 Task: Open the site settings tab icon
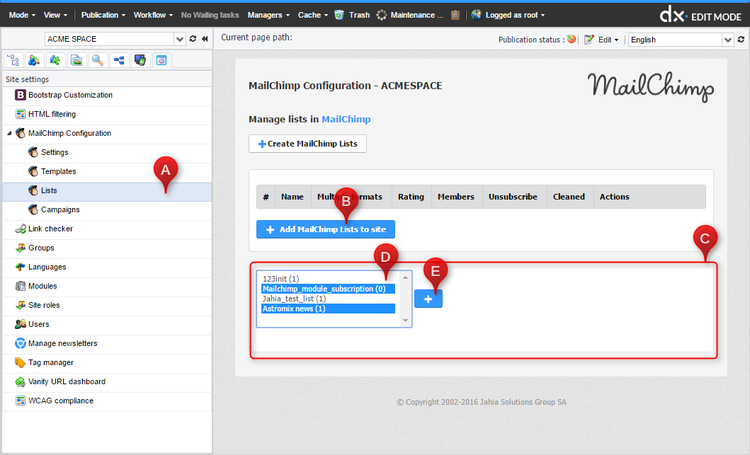[x=162, y=60]
